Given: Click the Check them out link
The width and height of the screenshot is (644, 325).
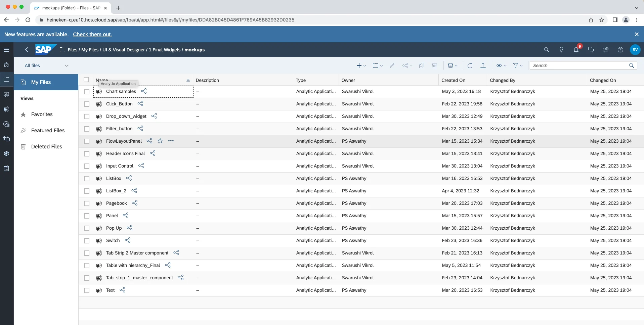Looking at the screenshot, I should [92, 34].
